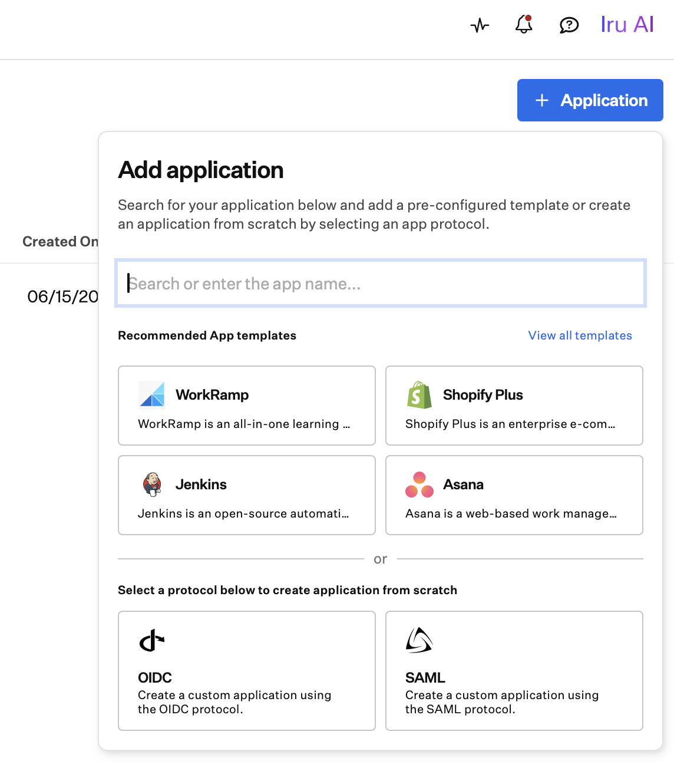Click the OIDC protocol description text
The width and height of the screenshot is (674, 784).
click(x=234, y=702)
